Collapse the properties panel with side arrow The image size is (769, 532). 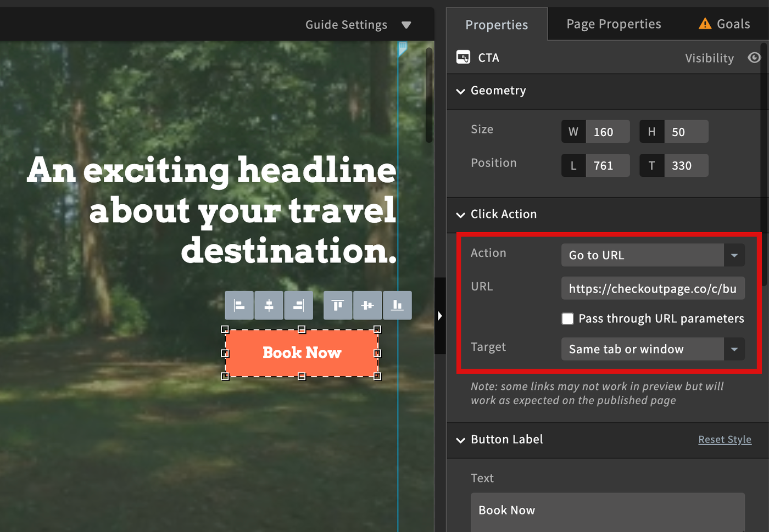tap(439, 316)
